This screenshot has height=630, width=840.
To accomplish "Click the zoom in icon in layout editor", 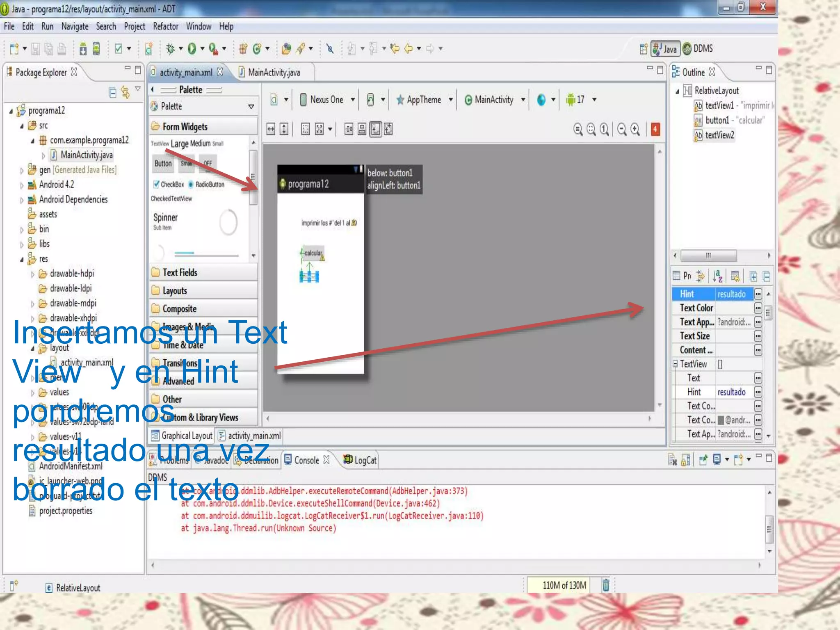I will (635, 129).
